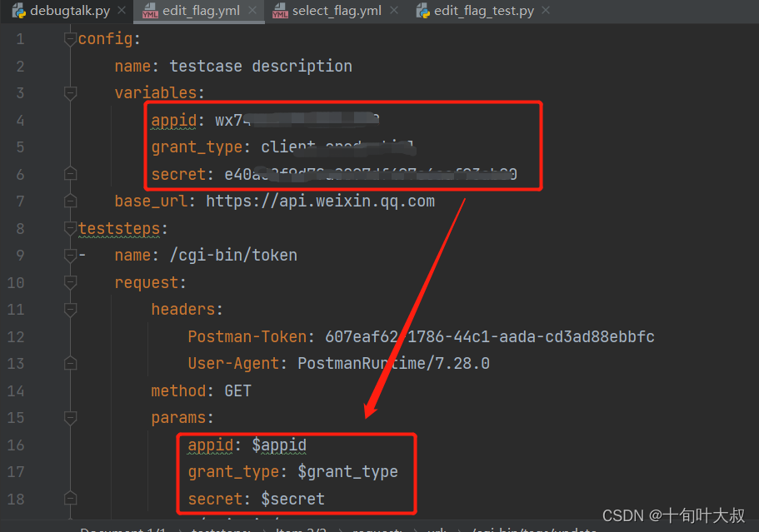Viewport: 759px width, 532px height.
Task: Click the '$grant_type' variable reference
Action: coord(347,472)
